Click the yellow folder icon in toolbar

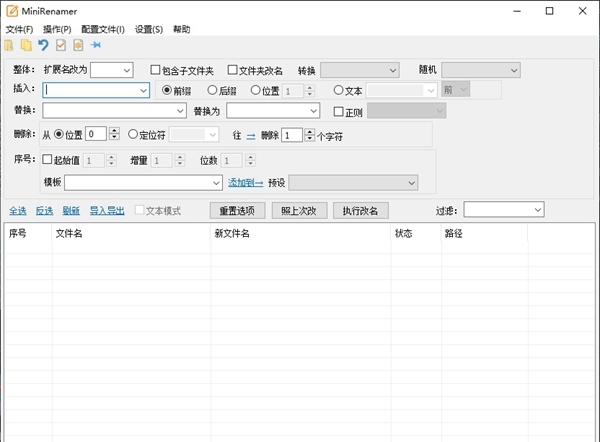click(26, 45)
